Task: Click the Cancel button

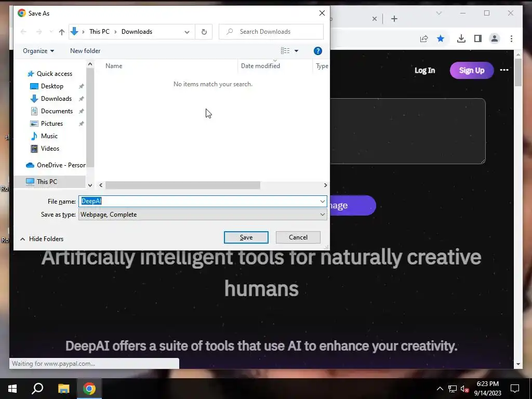Action: tap(298, 237)
